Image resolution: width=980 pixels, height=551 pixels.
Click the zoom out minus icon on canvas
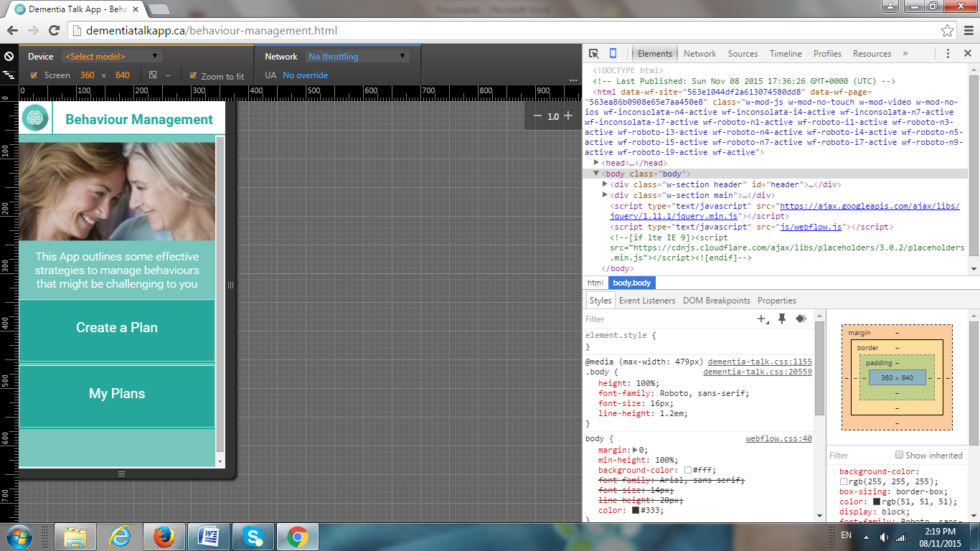pyautogui.click(x=538, y=116)
